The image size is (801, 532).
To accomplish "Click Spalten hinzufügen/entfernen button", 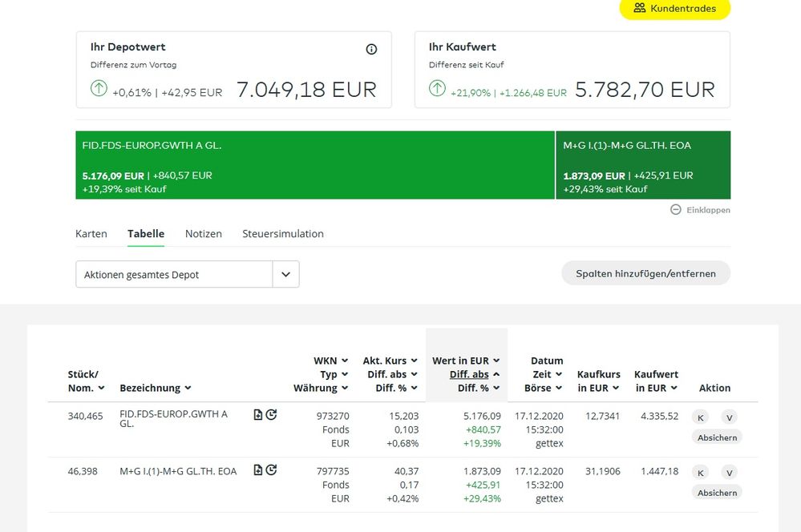I will tap(645, 273).
